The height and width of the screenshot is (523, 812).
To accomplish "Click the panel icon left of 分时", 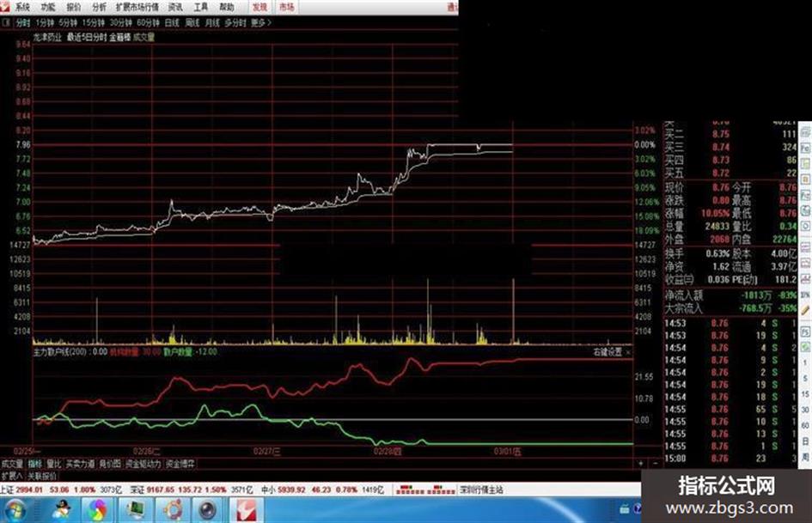I will (x=6, y=23).
